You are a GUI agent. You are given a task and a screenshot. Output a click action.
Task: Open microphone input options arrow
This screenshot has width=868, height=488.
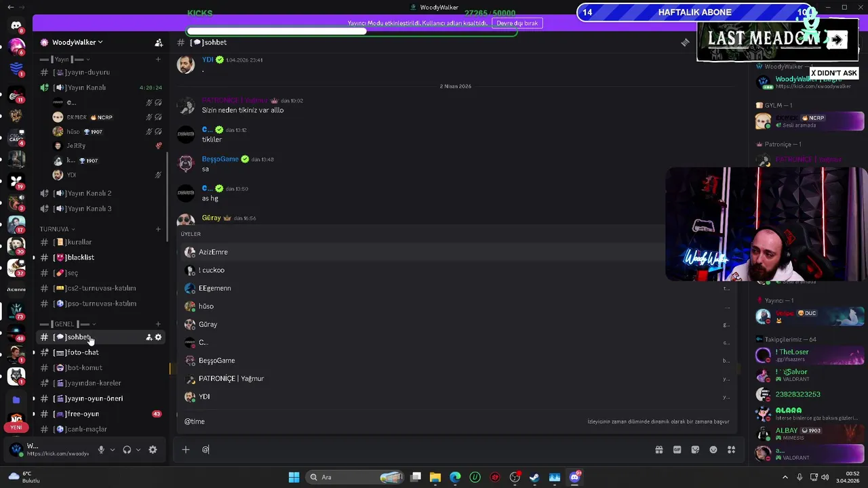click(113, 449)
